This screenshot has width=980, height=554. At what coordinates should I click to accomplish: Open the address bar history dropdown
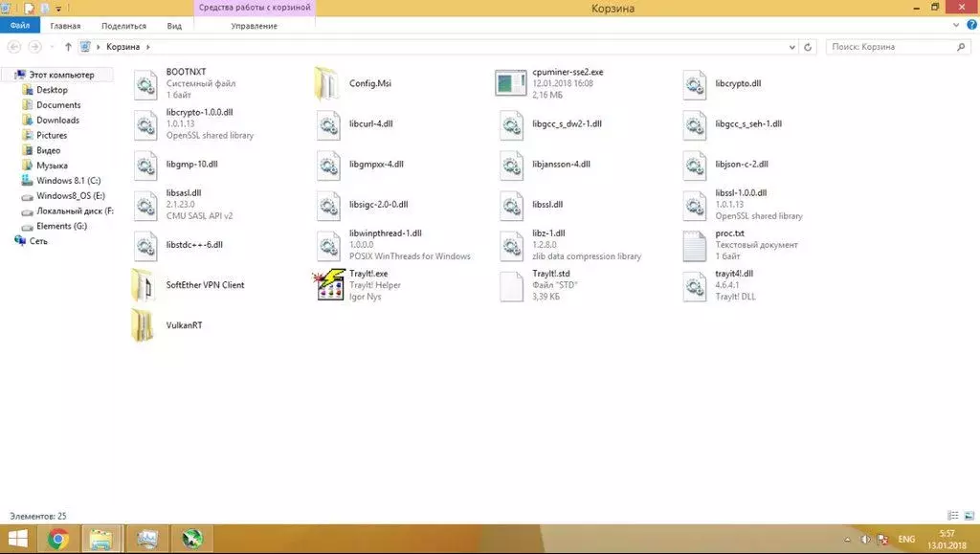tap(791, 47)
